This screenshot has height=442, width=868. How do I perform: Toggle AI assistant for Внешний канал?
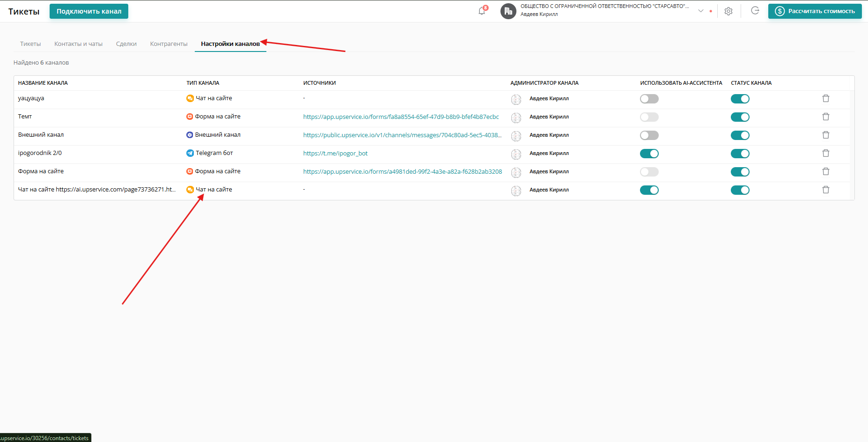pyautogui.click(x=649, y=135)
